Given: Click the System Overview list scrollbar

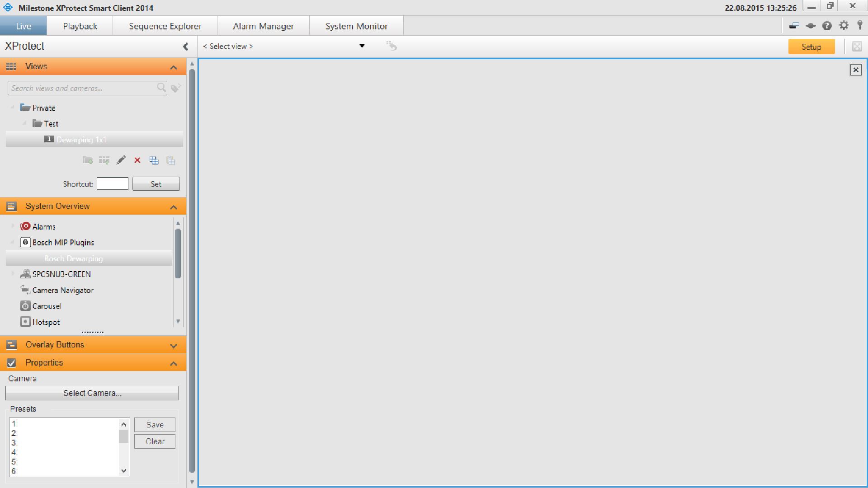Looking at the screenshot, I should (178, 253).
